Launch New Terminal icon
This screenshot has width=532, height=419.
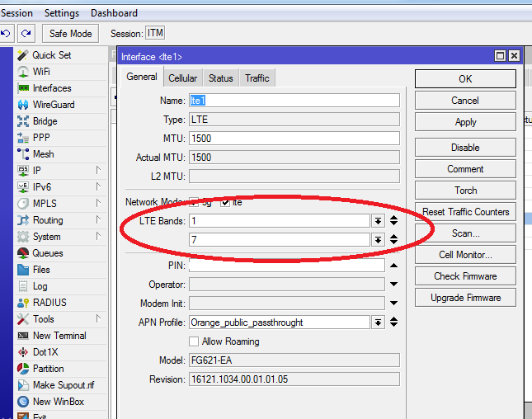pos(23,336)
